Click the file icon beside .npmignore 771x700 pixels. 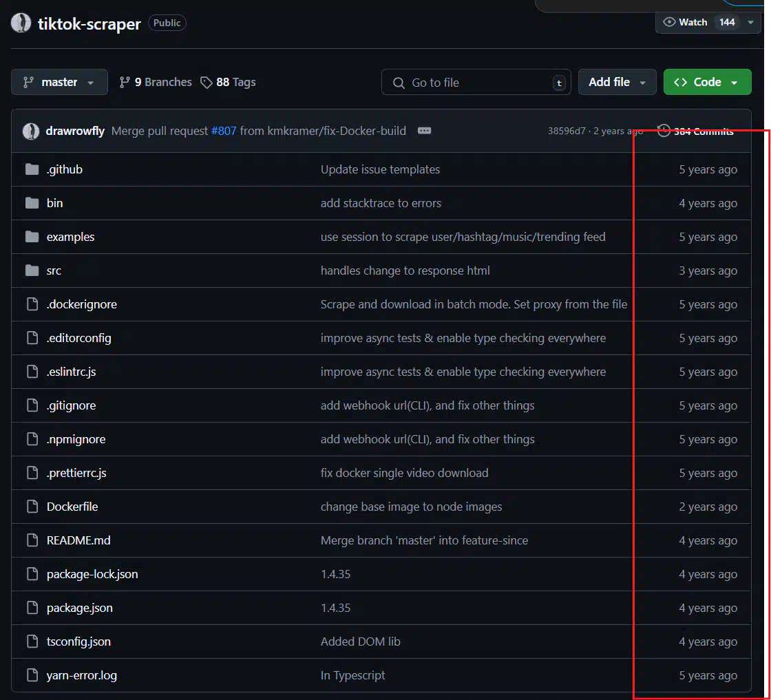tap(32, 439)
